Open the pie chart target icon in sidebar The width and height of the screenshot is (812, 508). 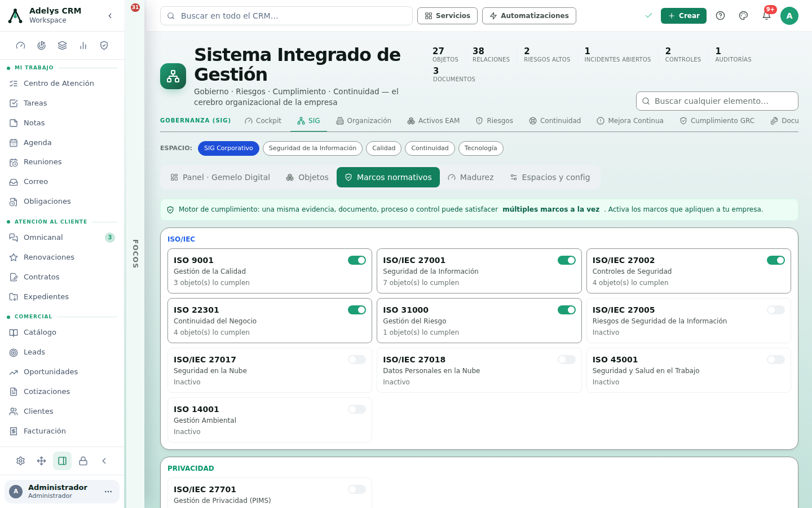[x=42, y=46]
